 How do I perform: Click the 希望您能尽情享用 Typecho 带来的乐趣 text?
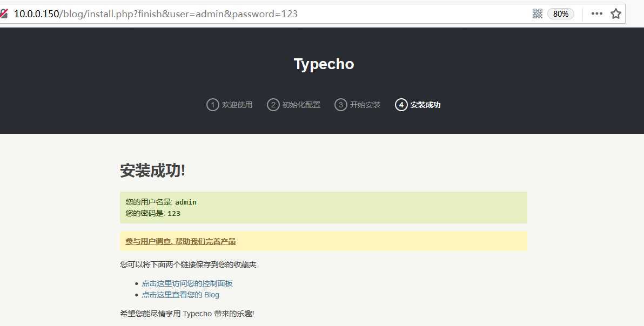pos(187,314)
